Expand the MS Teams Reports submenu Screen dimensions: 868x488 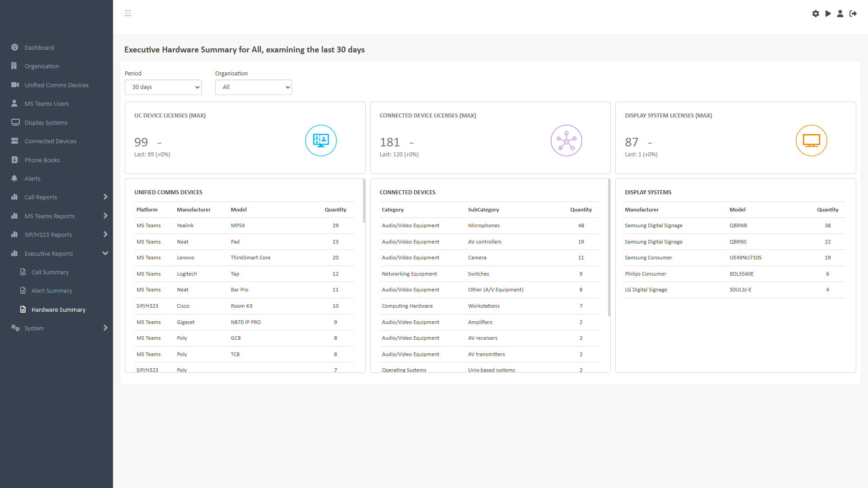click(105, 216)
